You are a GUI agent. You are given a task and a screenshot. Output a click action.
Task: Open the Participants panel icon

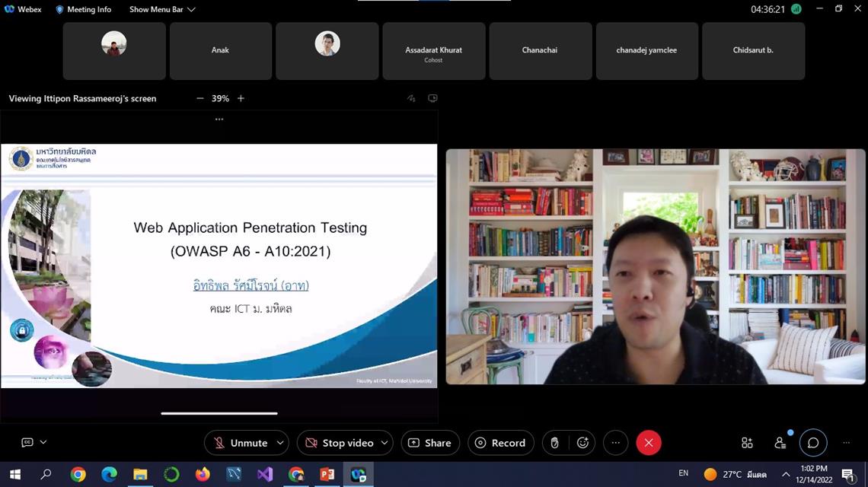(x=780, y=443)
